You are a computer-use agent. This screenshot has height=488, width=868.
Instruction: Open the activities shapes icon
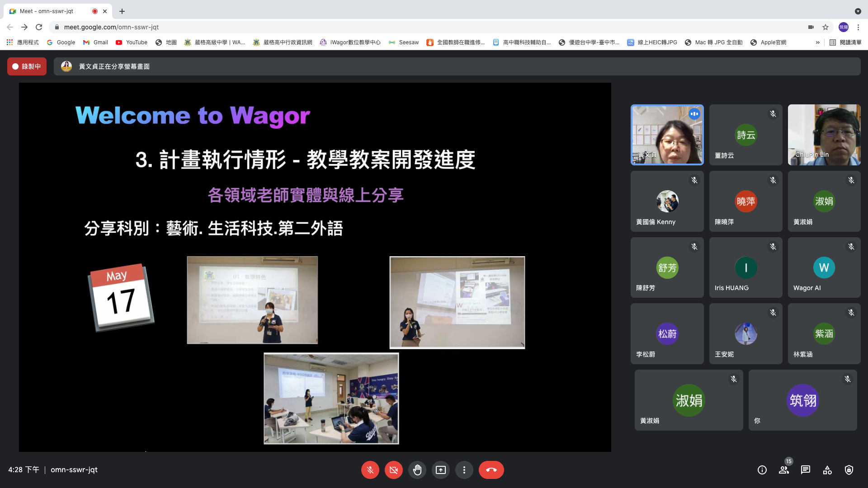[x=827, y=470]
